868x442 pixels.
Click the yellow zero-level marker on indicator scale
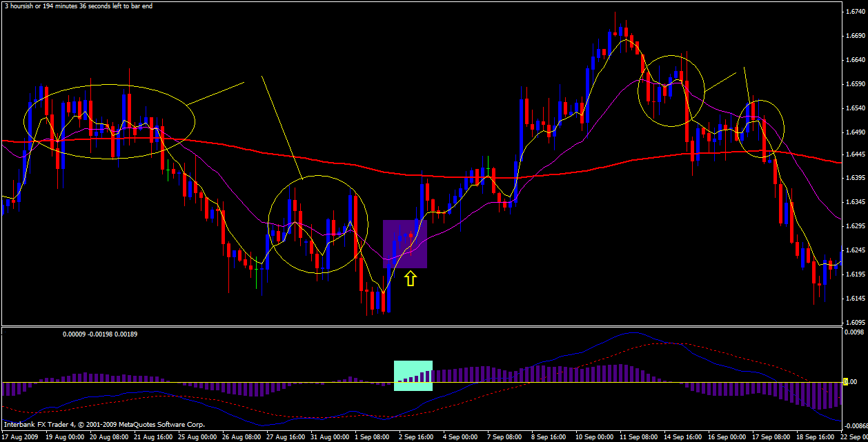(x=846, y=381)
